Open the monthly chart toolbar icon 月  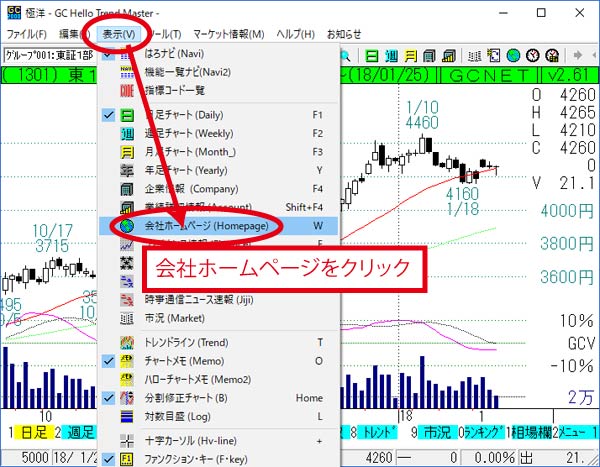411,56
